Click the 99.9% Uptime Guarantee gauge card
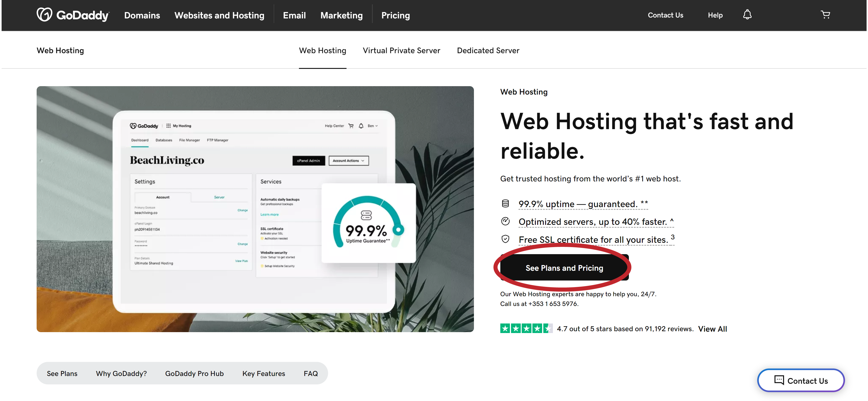 (368, 223)
